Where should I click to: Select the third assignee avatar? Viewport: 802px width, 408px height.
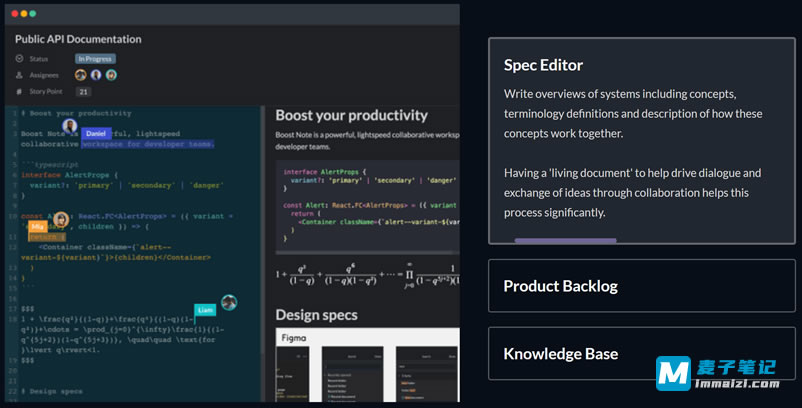[x=112, y=75]
